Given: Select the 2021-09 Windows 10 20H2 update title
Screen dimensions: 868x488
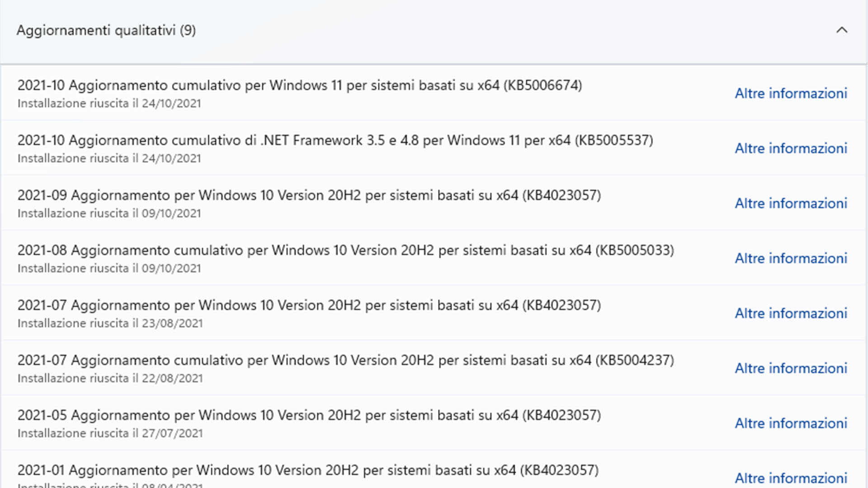Looking at the screenshot, I should 309,195.
